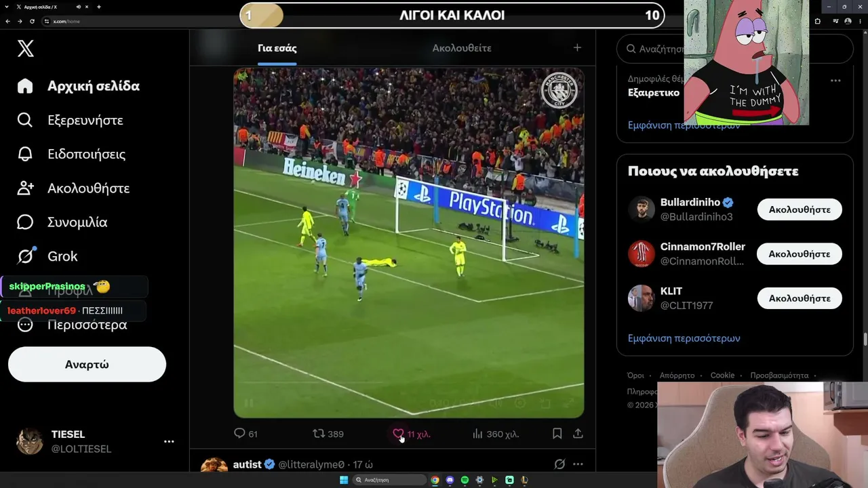
Task: Open the Προσβασιμότητα footer link
Action: click(x=779, y=375)
